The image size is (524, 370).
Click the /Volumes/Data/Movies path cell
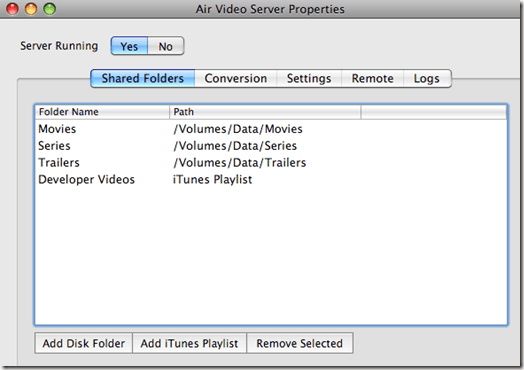[x=238, y=129]
